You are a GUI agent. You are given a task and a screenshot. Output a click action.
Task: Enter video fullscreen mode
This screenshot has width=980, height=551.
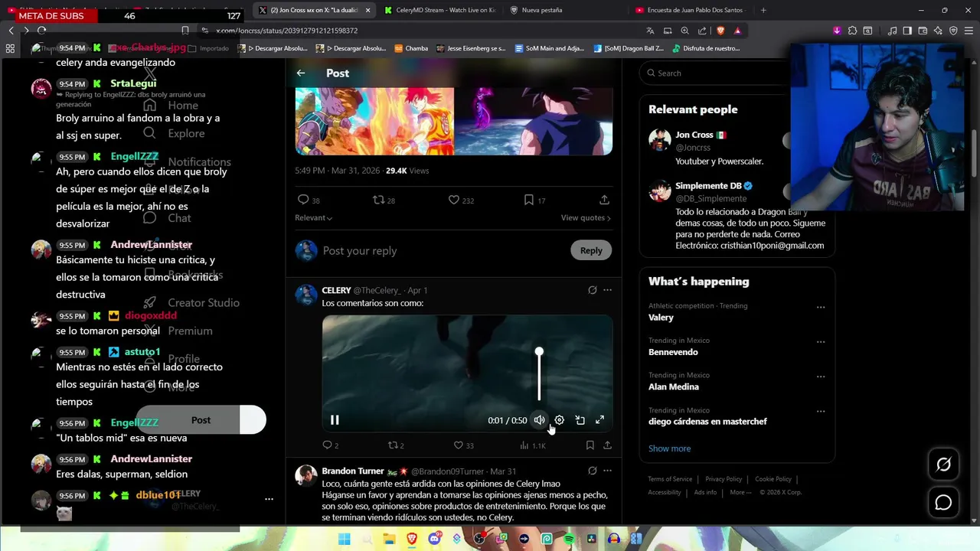point(599,420)
